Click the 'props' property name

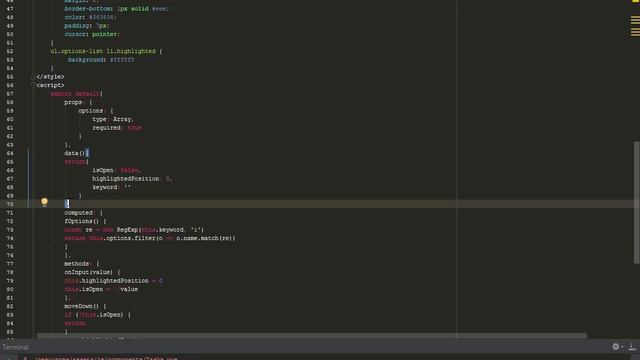73,102
